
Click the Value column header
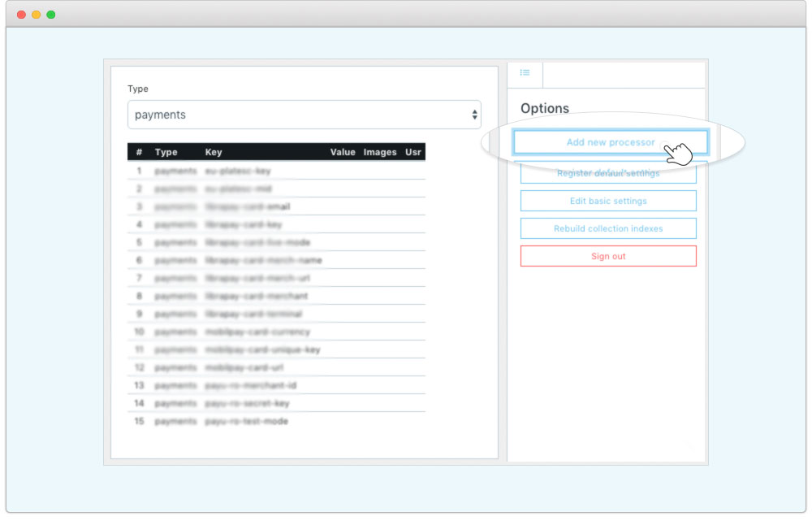[343, 152]
